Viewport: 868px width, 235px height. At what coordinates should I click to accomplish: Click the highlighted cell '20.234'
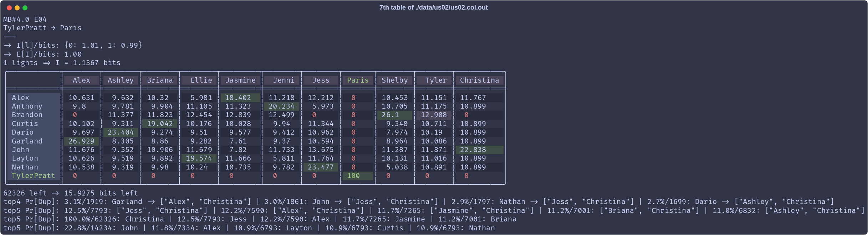[282, 106]
